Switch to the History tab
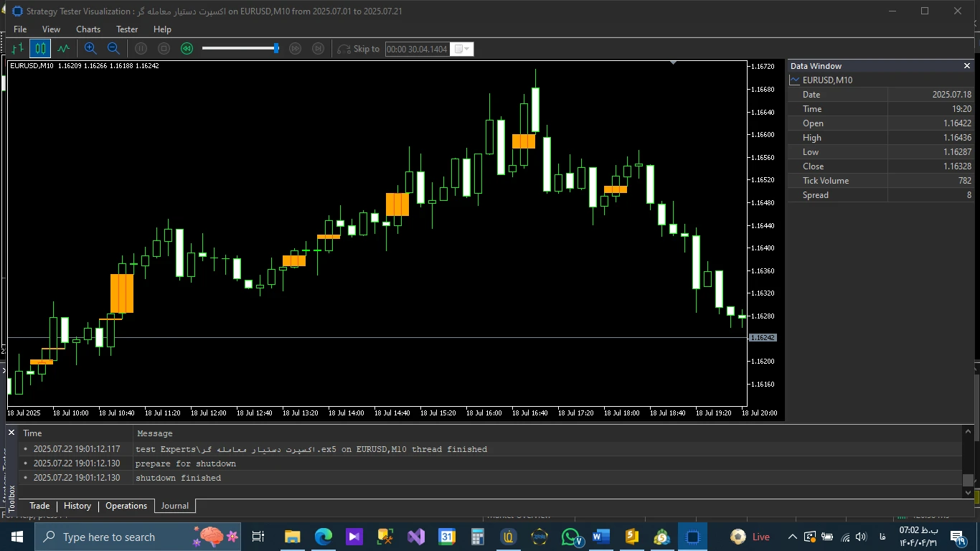 pos(77,506)
